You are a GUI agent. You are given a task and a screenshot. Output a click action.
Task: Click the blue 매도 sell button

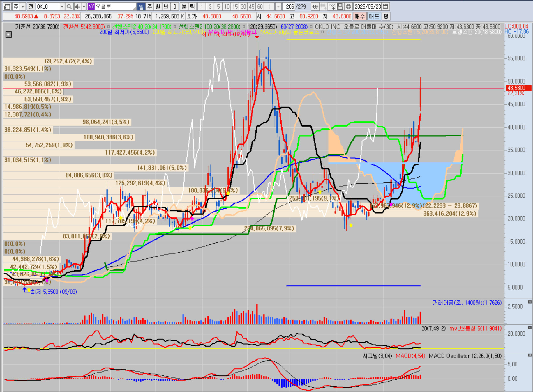pyautogui.click(x=374, y=16)
